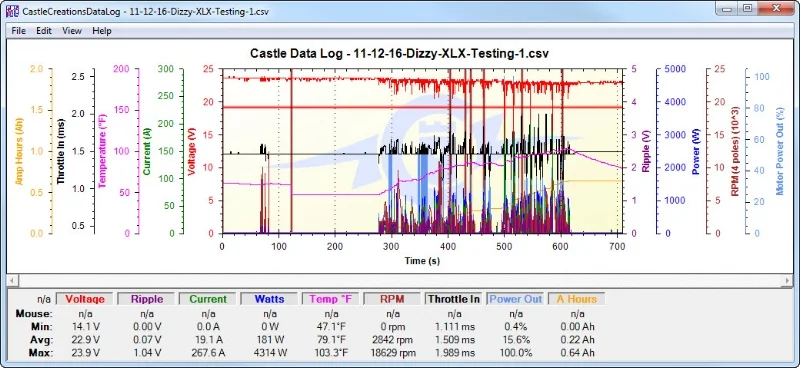
Task: Click the maximum temperature value 103.3°F
Action: click(331, 353)
